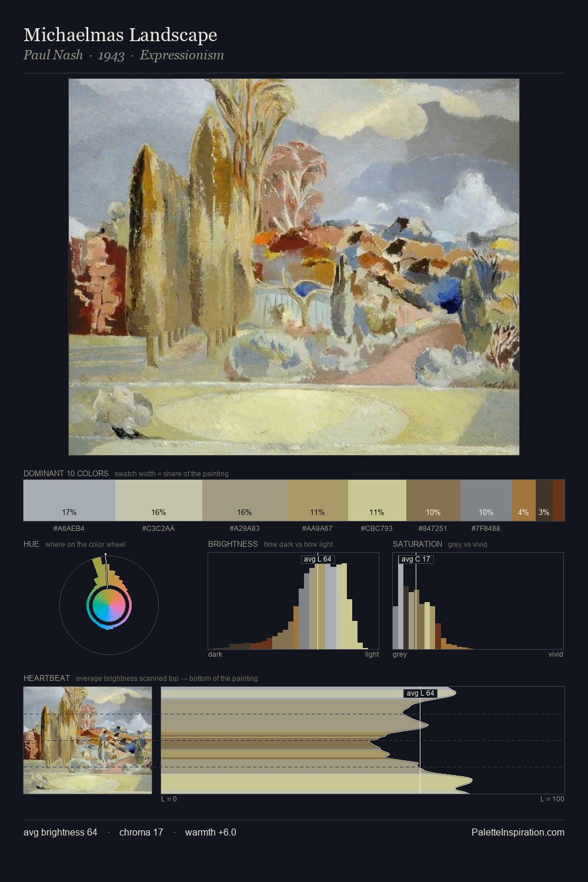Click the Paul Nash 1943 Expressionism subtitle
588x882 pixels.
(123, 55)
